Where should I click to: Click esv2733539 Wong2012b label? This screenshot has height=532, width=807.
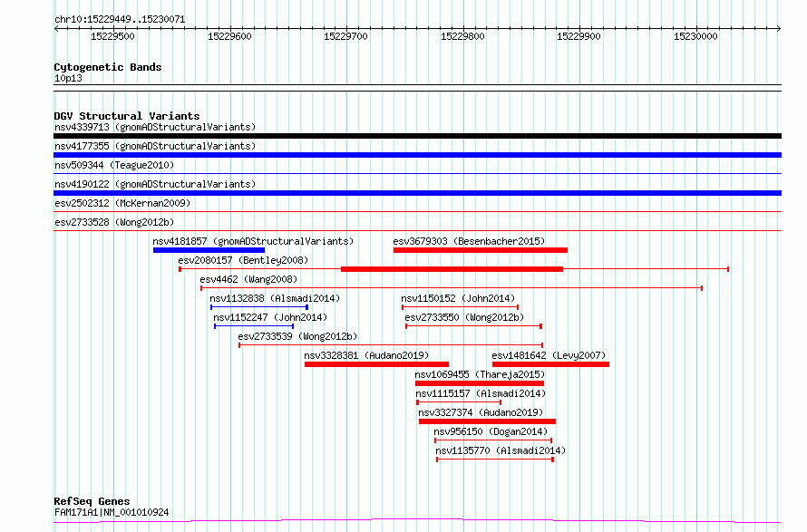[297, 336]
